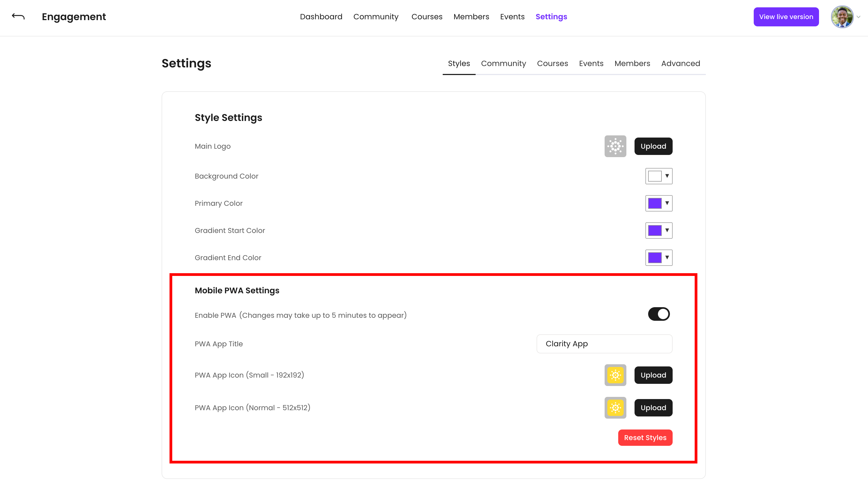Click the back arrow next to Engagement

click(x=17, y=16)
